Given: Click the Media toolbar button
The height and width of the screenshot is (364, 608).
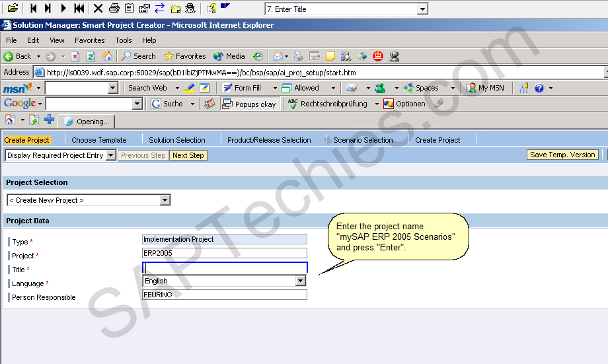Looking at the screenshot, I should pos(229,56).
